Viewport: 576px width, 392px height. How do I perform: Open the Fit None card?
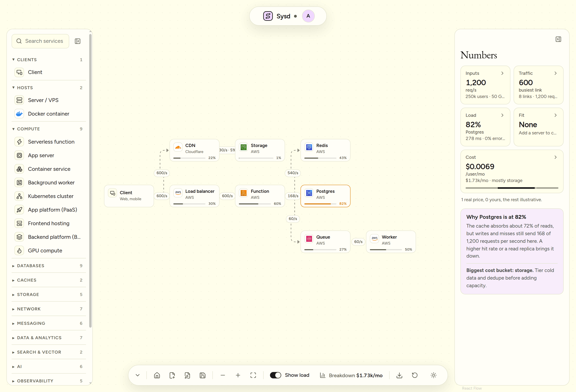click(538, 127)
